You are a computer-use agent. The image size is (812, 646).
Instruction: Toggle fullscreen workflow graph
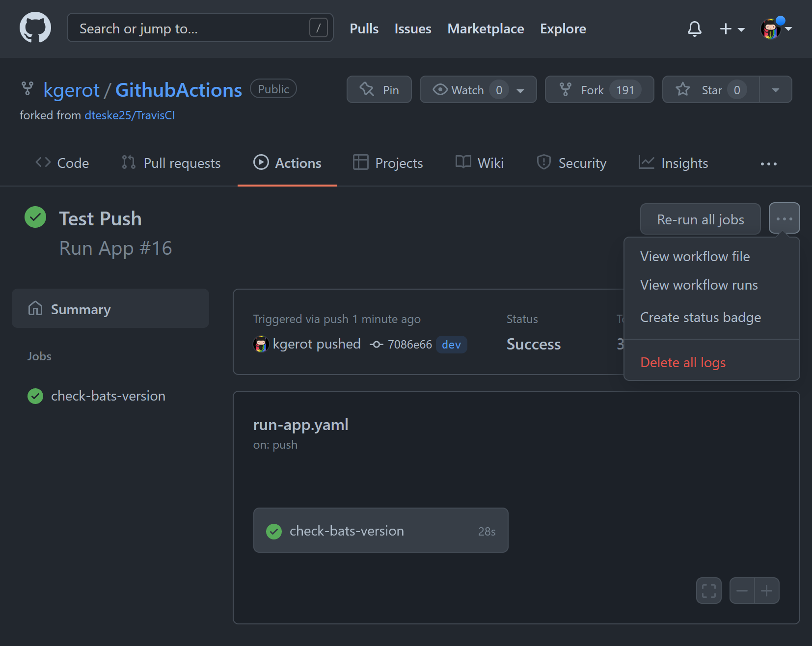708,591
